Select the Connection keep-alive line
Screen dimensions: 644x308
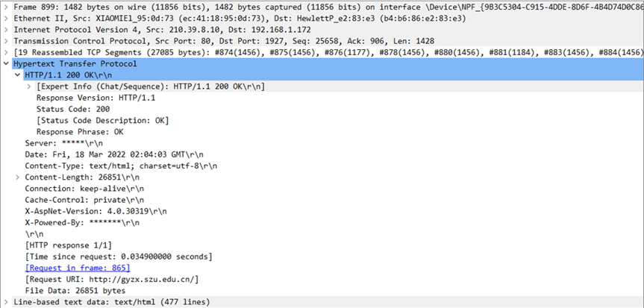coord(84,189)
